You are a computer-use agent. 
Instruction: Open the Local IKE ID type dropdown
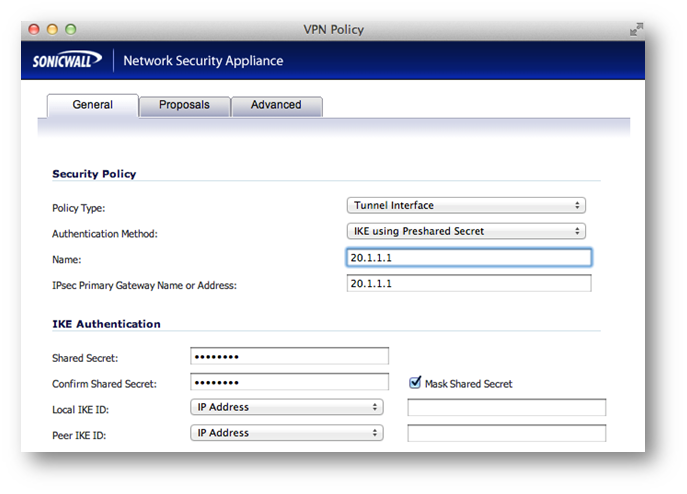286,407
